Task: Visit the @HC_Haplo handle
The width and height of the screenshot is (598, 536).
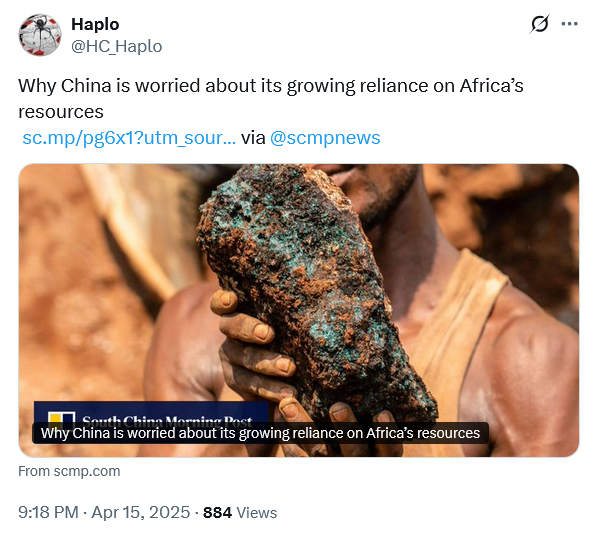Action: pyautogui.click(x=117, y=47)
